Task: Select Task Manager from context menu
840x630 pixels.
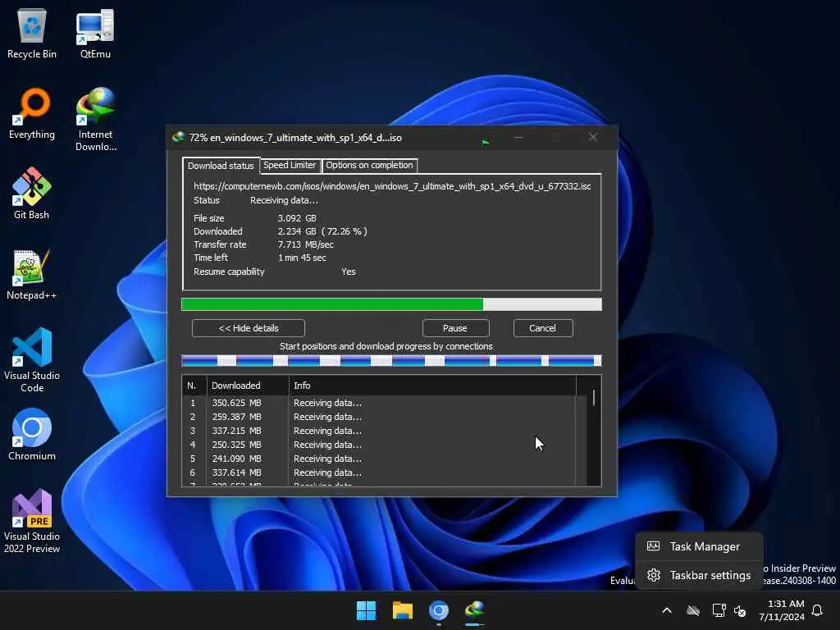Action: click(699, 546)
